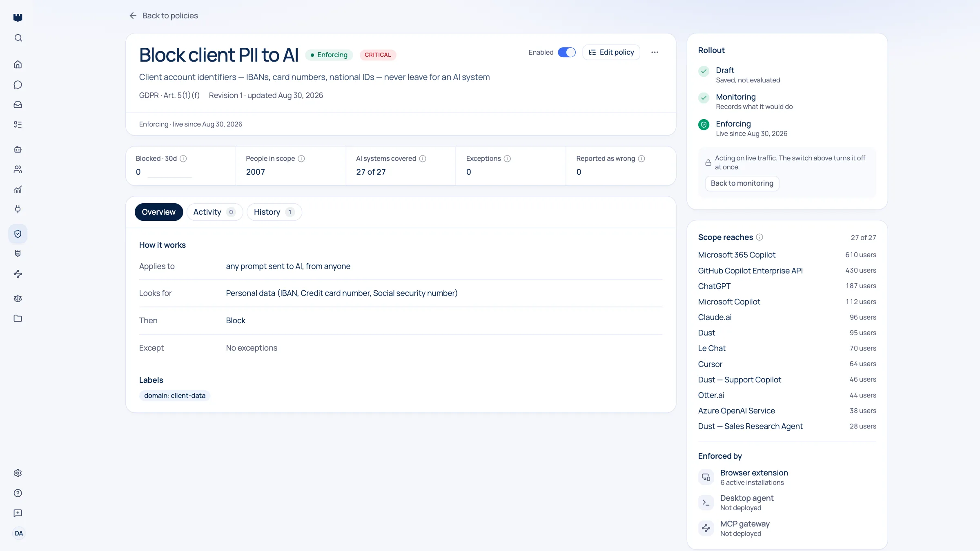
Task: Show info for AI systems covered
Action: coord(423,159)
